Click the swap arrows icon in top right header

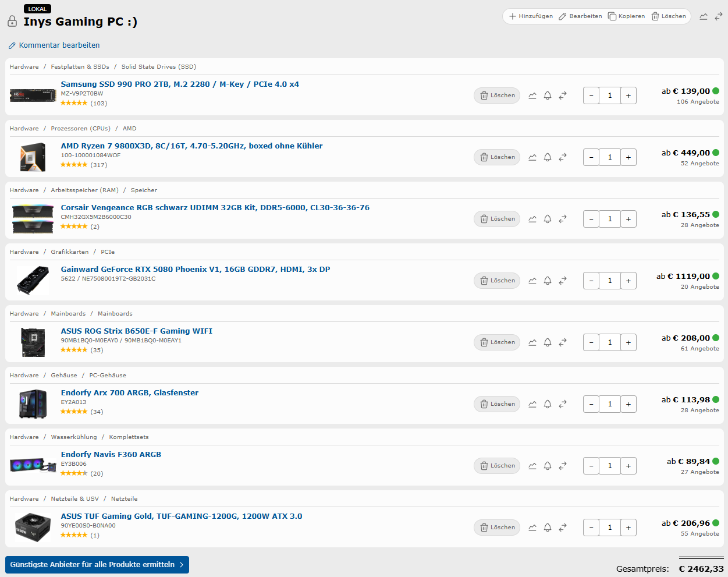click(719, 16)
